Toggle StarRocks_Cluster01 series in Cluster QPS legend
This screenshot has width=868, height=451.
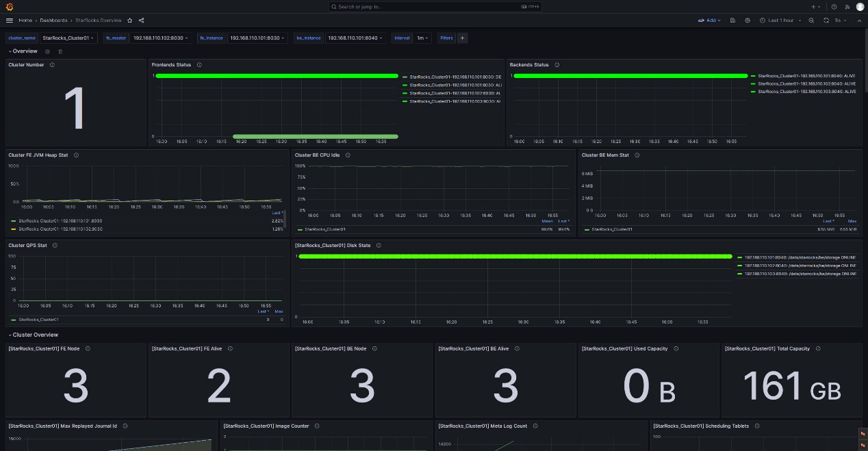coord(38,320)
